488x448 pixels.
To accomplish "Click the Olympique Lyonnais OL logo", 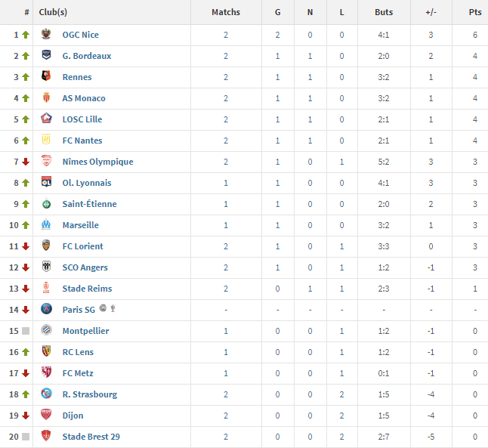I will tap(46, 182).
